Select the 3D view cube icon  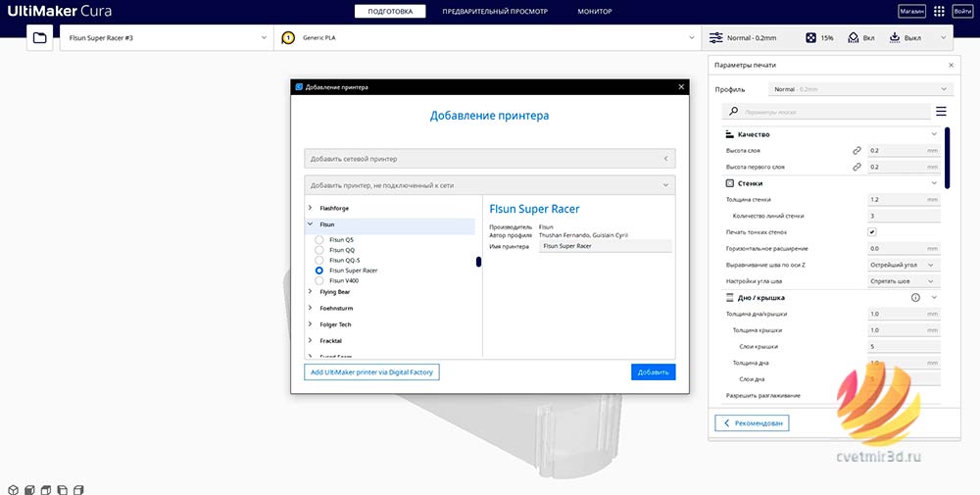tap(13, 490)
